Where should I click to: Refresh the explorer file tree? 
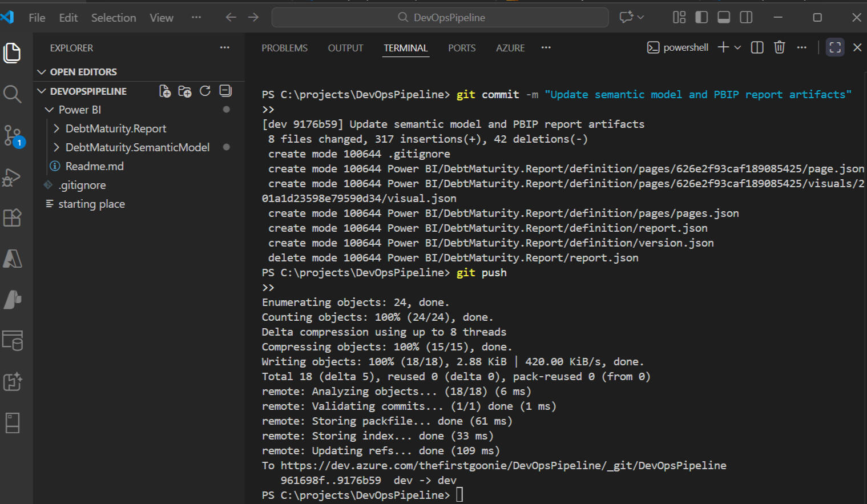click(205, 91)
